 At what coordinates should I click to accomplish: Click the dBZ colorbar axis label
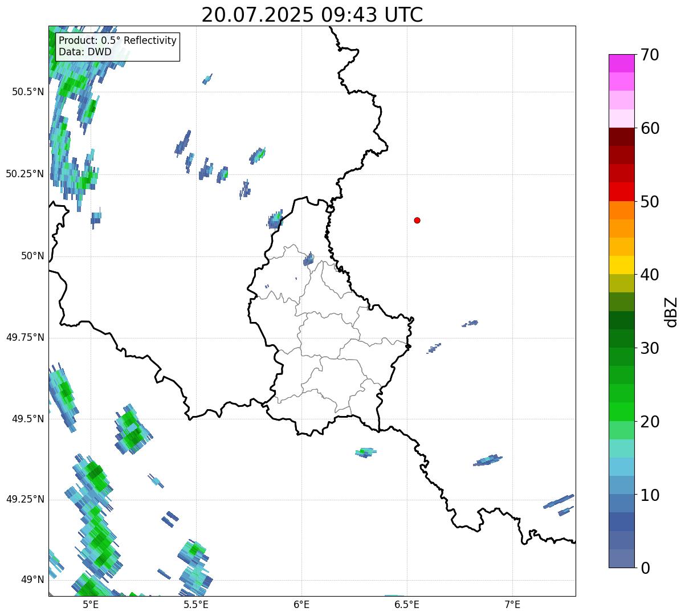click(671, 312)
